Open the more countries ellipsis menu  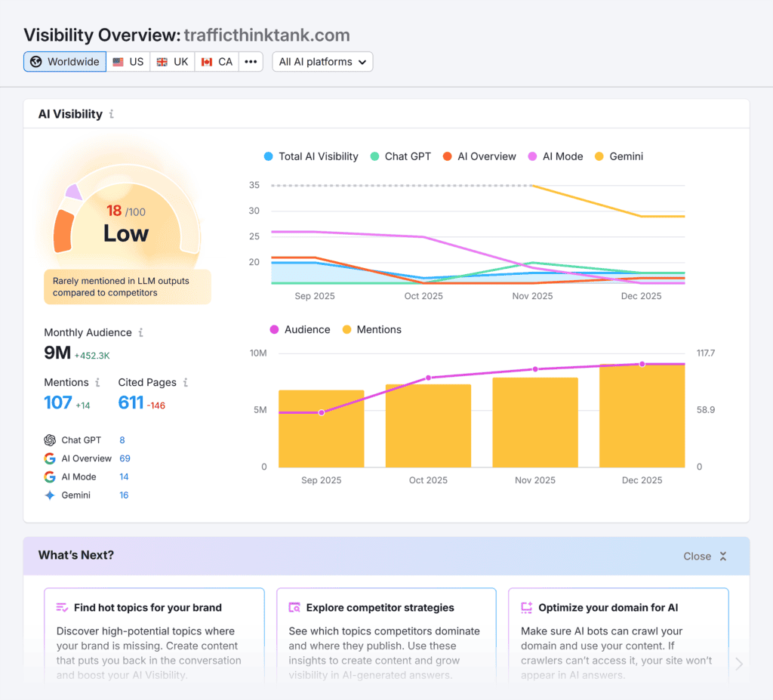point(251,62)
